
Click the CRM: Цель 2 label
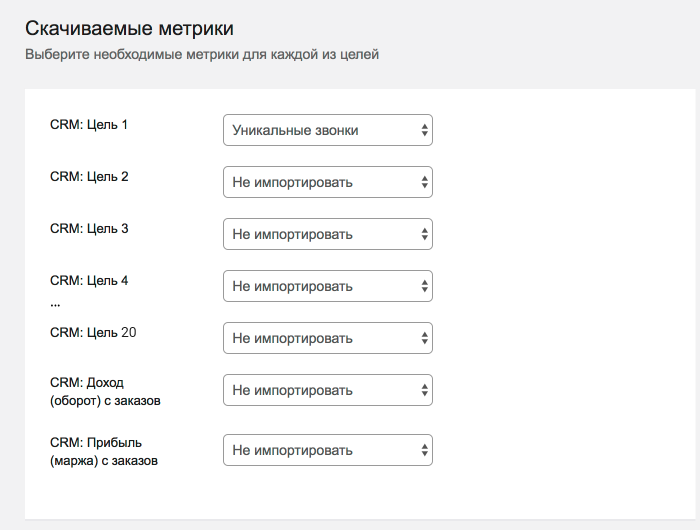[89, 177]
